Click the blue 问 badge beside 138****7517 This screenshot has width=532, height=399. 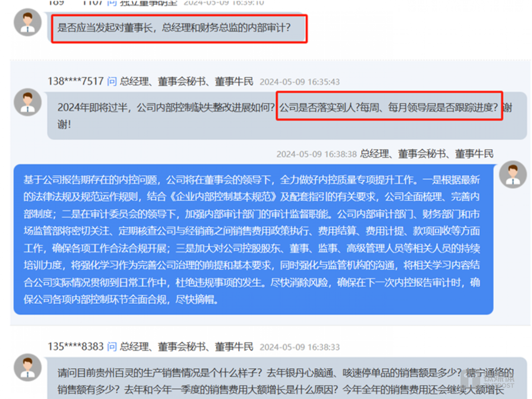[x=112, y=82]
